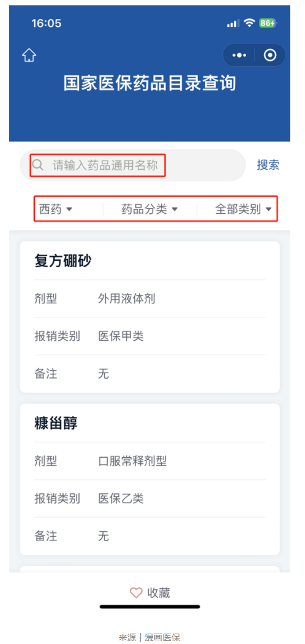Open the 复方硼砂 drug card
The width and height of the screenshot is (305, 644).
[150, 317]
